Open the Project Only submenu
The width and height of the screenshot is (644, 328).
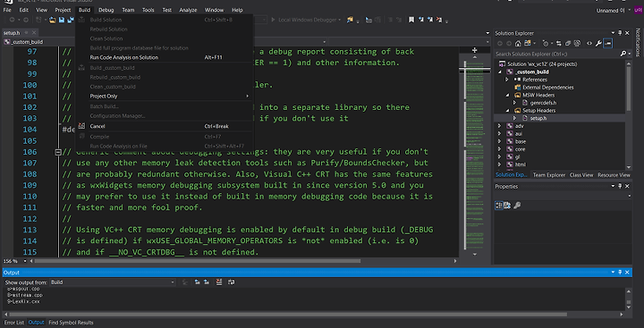[165, 96]
